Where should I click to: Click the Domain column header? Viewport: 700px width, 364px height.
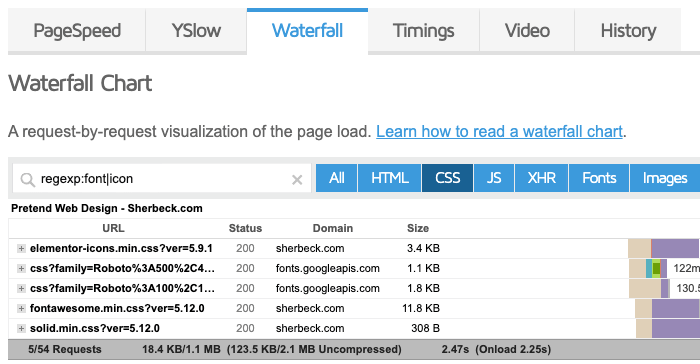pos(333,228)
